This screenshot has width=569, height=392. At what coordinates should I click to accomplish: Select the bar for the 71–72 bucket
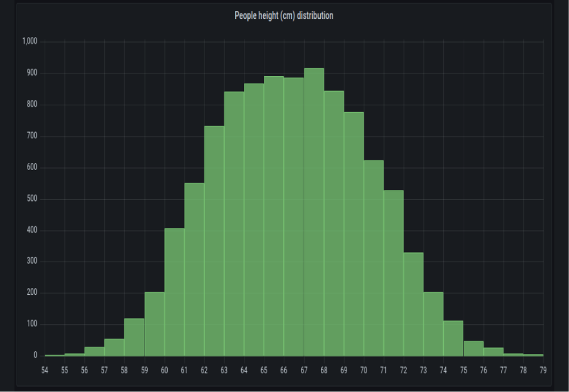(x=393, y=273)
